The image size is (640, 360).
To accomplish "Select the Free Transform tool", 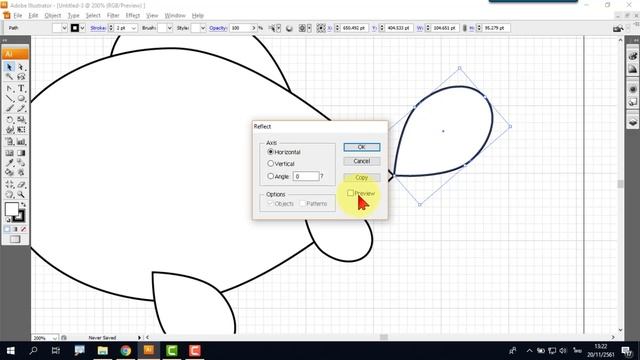I will pyautogui.click(x=21, y=130).
